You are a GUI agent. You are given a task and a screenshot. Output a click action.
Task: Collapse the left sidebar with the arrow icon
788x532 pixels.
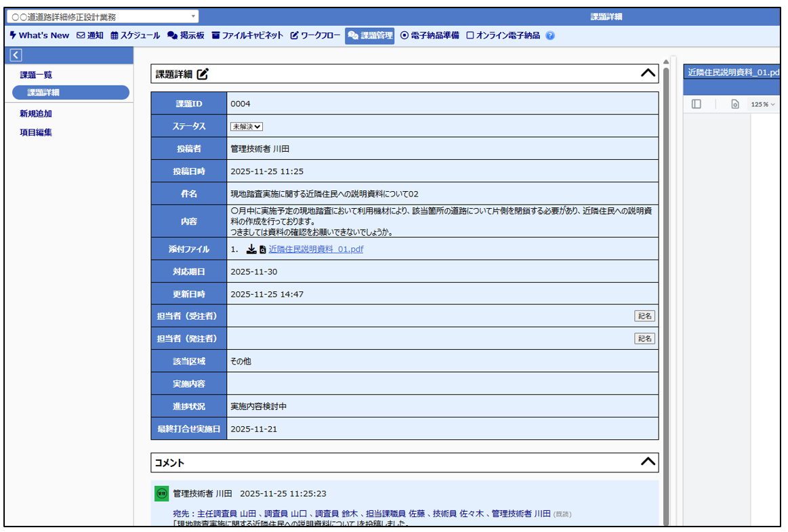[16, 55]
